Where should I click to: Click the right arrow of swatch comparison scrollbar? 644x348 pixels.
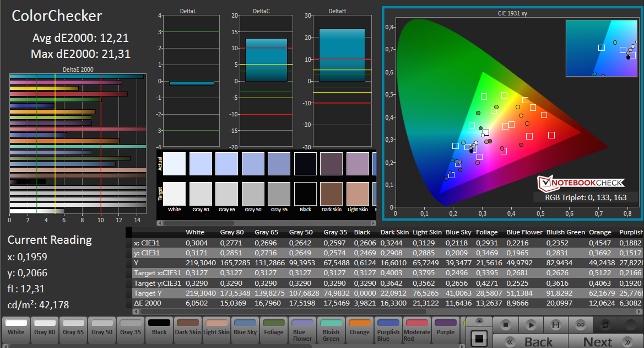coord(373,223)
